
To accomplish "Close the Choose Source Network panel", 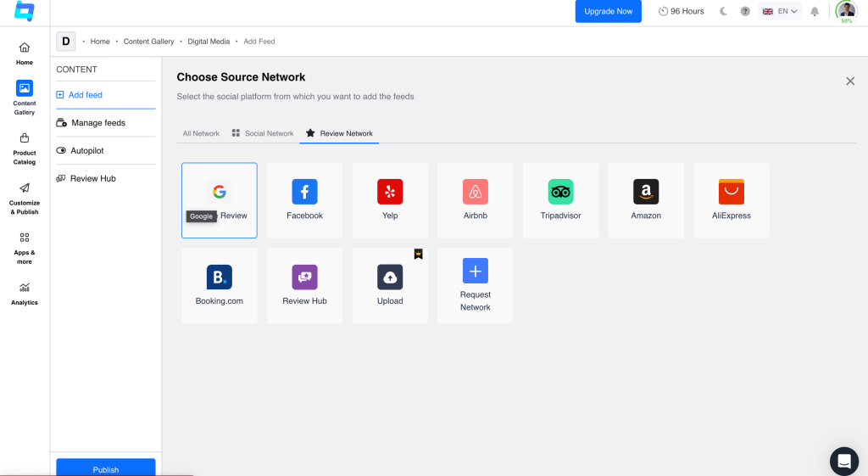I will tap(850, 81).
